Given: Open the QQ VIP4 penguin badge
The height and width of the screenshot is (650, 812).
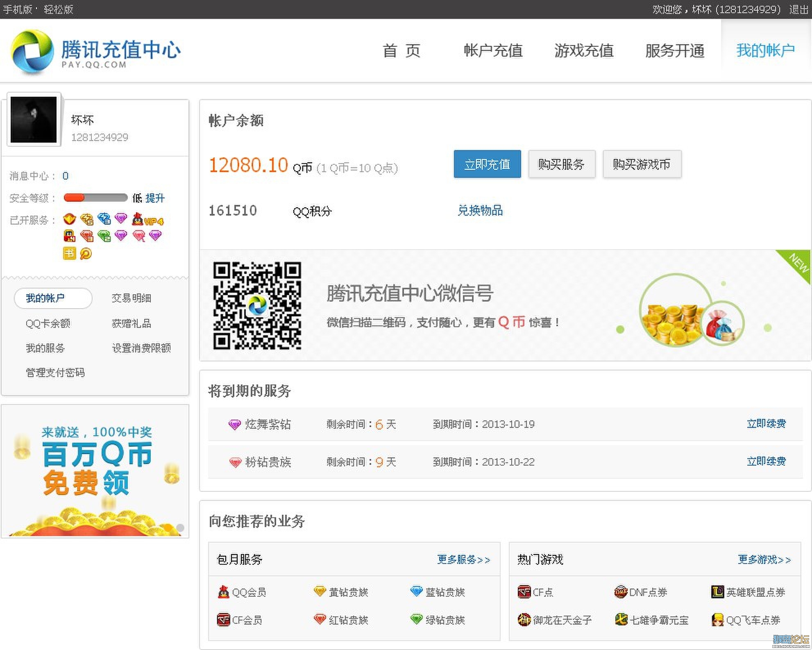Looking at the screenshot, I should point(148,219).
